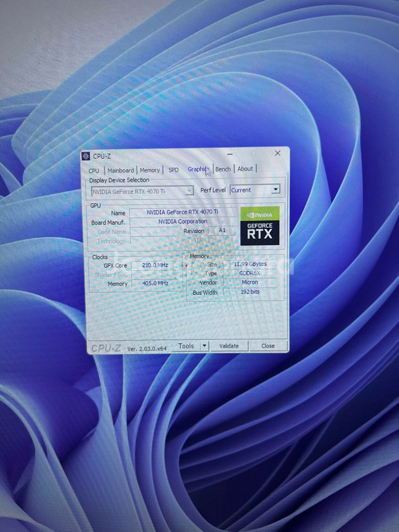Click the GFX Core 210.0 MHz value
This screenshot has width=399, height=532.
click(155, 265)
